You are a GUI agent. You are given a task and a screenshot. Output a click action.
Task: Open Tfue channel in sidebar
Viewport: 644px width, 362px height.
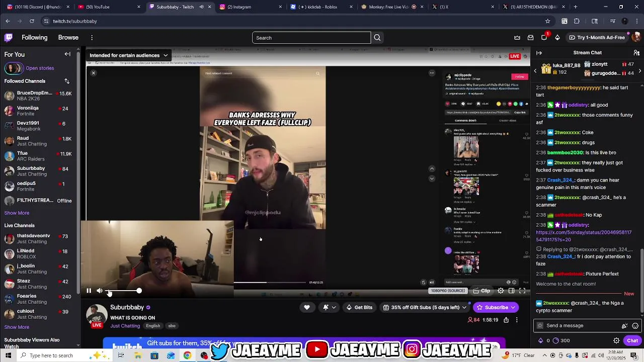(40, 156)
